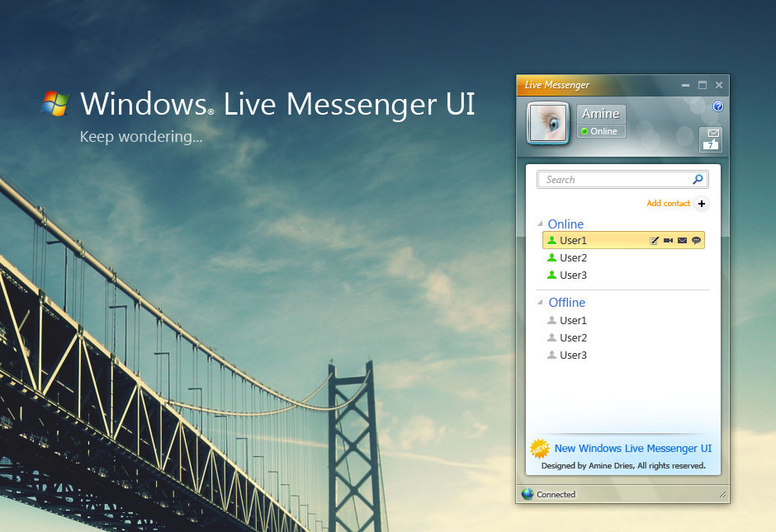Screen dimensions: 776x532
Task: Click the blue Online group header
Action: pos(565,224)
